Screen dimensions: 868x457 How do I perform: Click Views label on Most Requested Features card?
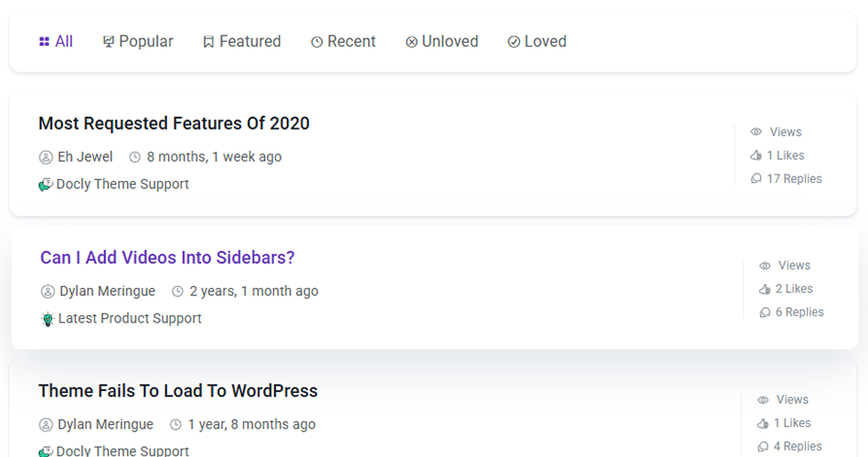point(786,133)
